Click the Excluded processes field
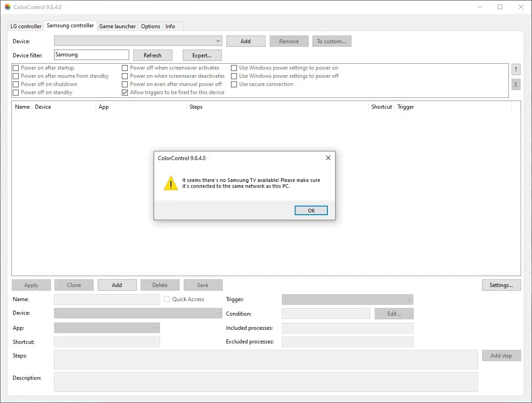The image size is (532, 403). (347, 342)
